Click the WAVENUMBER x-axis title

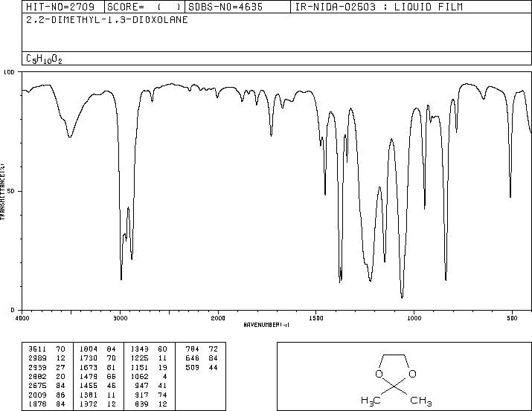[266, 325]
